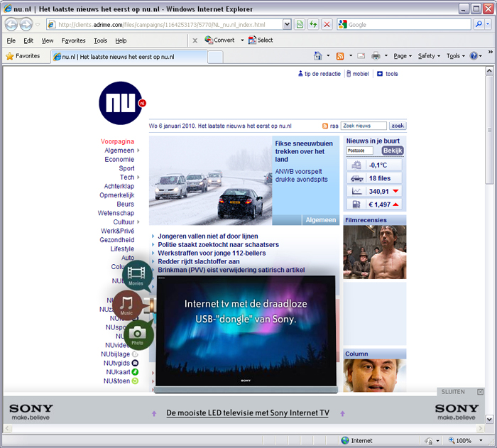Click the stock chart icon 340,91
This screenshot has width=497, height=448.
point(356,191)
